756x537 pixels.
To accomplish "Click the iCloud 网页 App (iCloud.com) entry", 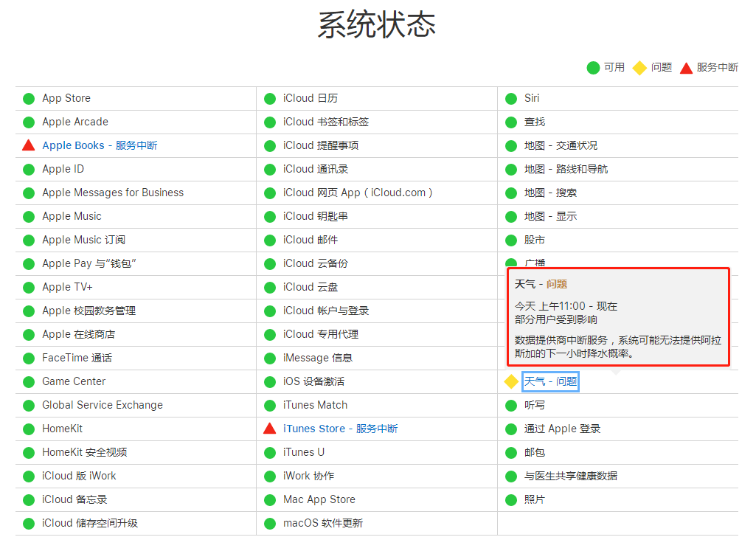I will (x=358, y=193).
